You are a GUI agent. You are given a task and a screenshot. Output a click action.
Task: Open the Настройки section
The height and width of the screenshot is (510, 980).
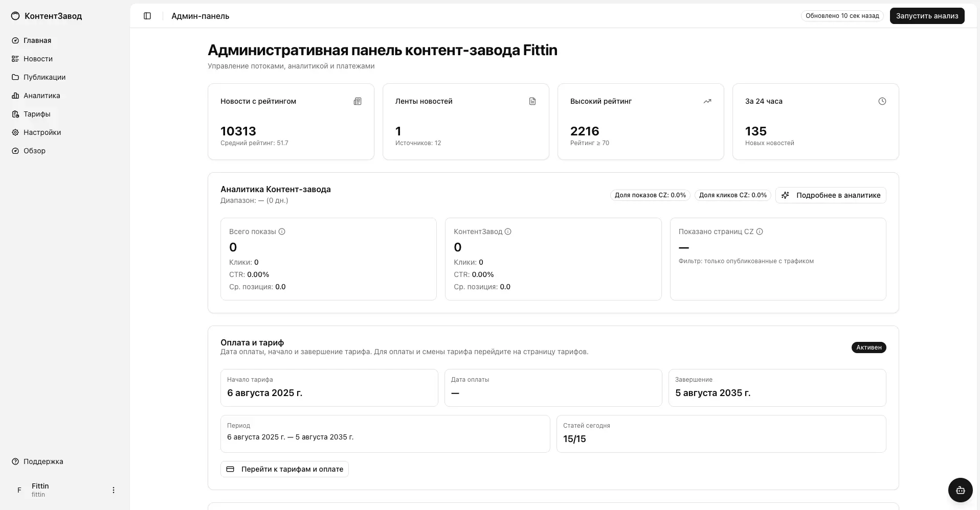(x=42, y=132)
